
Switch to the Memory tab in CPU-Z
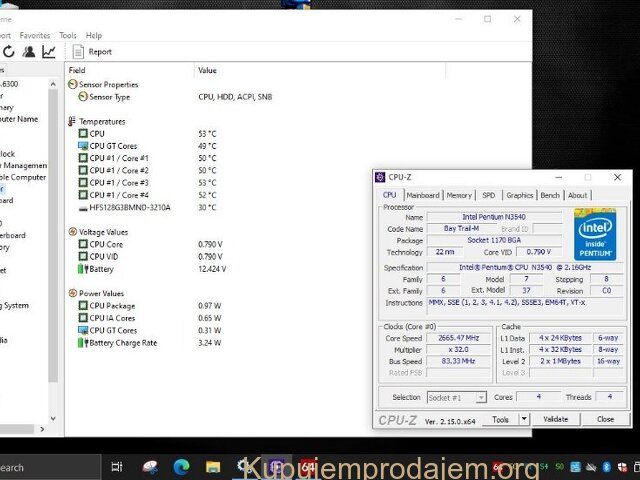point(459,196)
